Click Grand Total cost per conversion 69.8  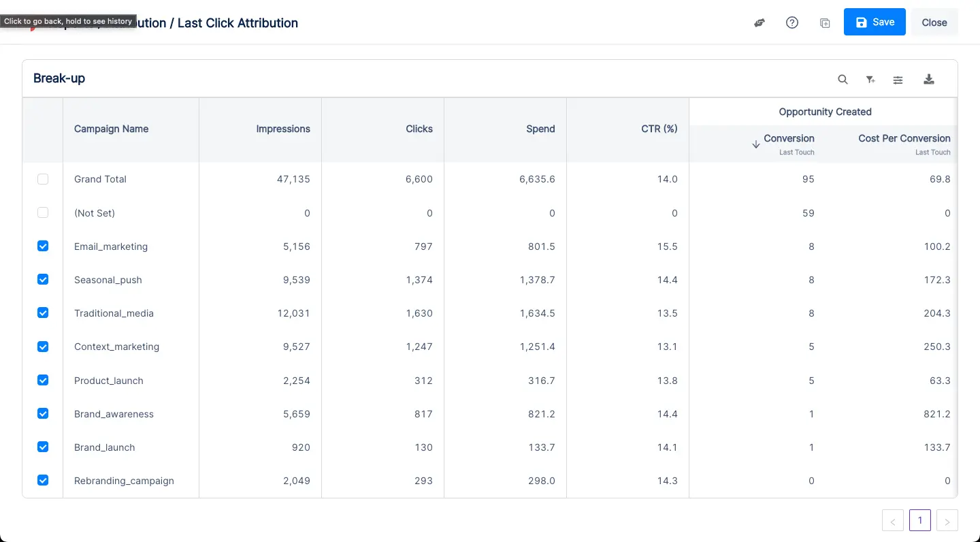pyautogui.click(x=940, y=179)
